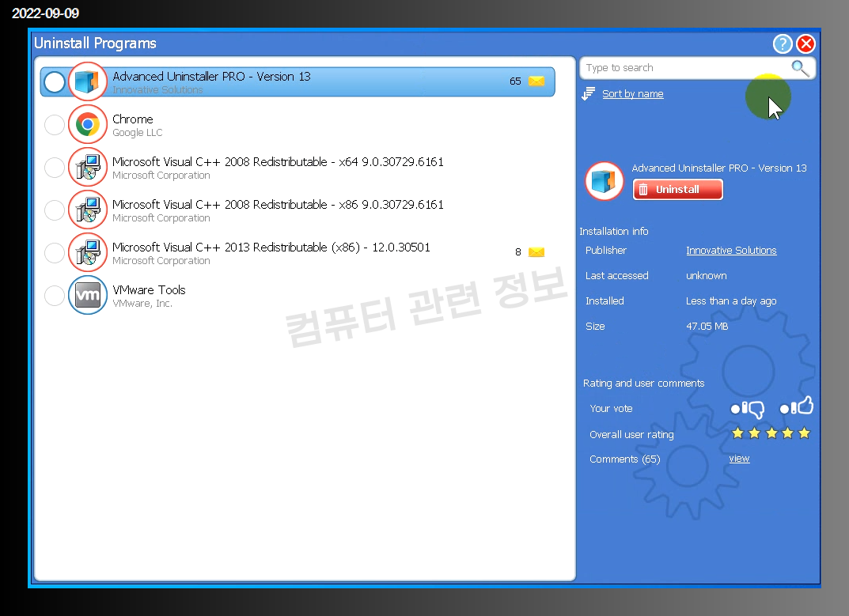Click the sort order icon
This screenshot has width=849, height=616.
coord(589,93)
